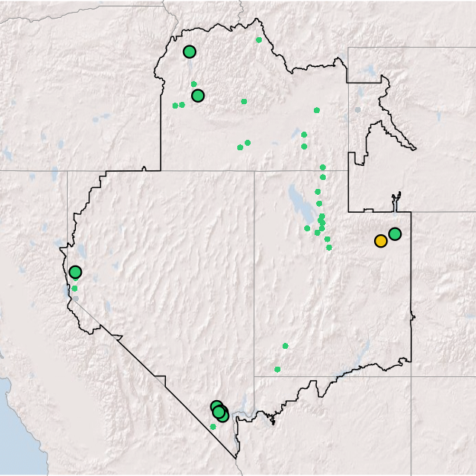Click the front marker in the southern overlapping cluster

[219, 412]
